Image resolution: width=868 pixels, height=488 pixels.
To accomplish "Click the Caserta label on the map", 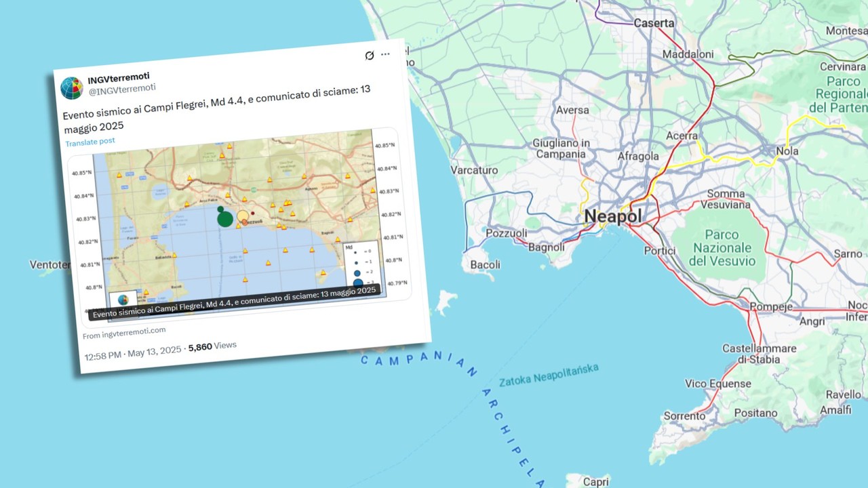I will pyautogui.click(x=654, y=23).
